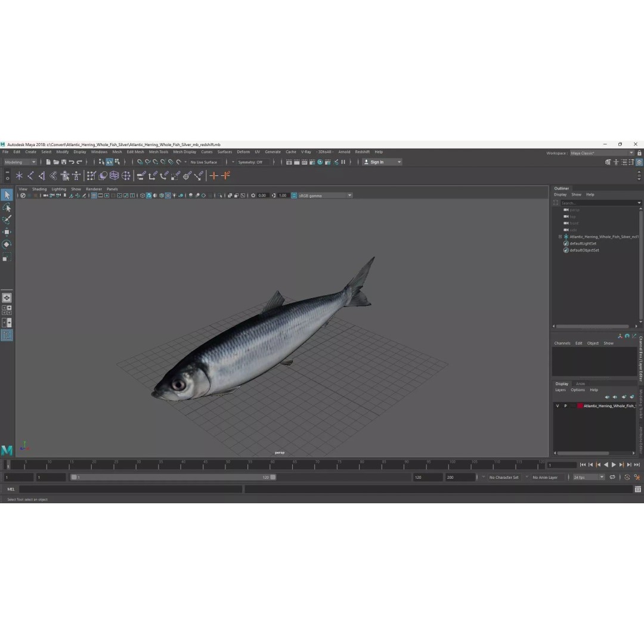The height and width of the screenshot is (644, 644).
Task: Click the Play backwards button
Action: click(x=606, y=465)
